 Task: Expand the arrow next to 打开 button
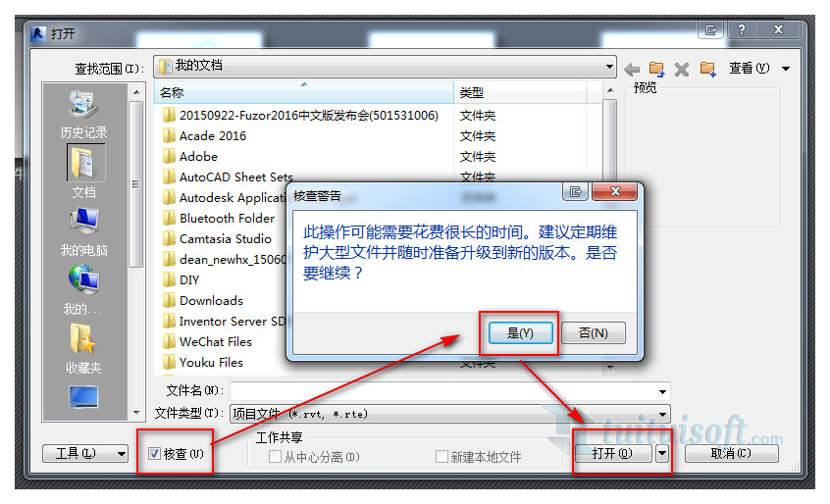pos(662,453)
